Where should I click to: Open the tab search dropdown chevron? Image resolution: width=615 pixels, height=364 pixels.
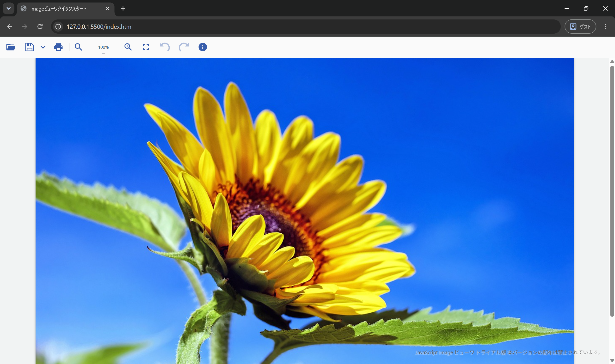click(9, 9)
